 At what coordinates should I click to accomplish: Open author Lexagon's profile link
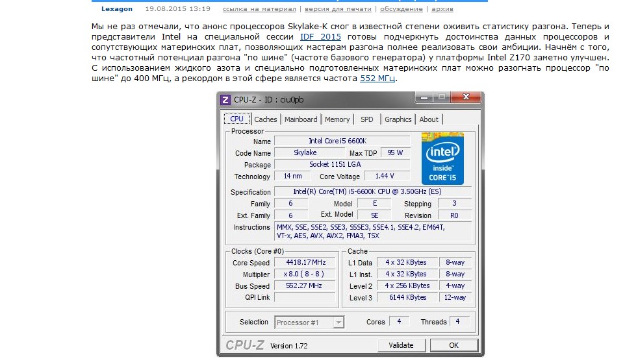tap(117, 9)
